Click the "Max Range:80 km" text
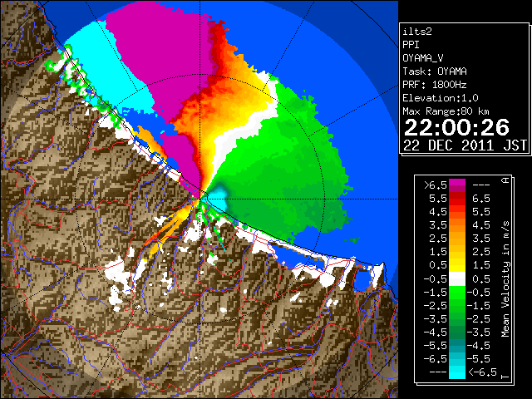532x399 pixels. (x=446, y=111)
